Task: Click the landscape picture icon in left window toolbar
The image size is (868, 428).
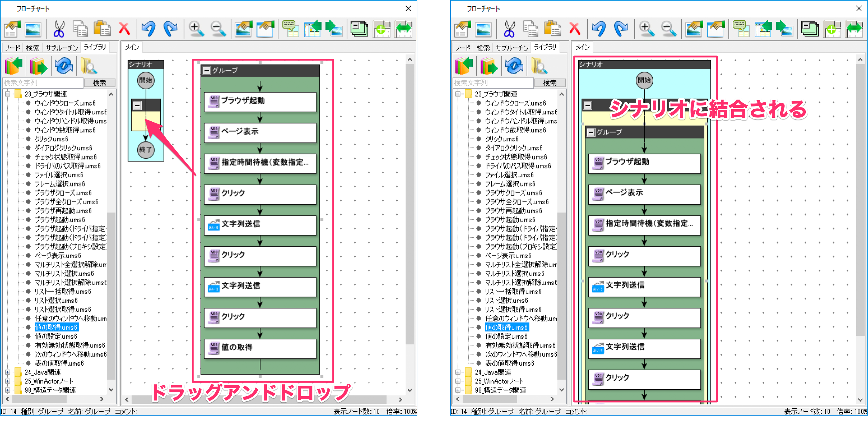Action: click(x=33, y=30)
